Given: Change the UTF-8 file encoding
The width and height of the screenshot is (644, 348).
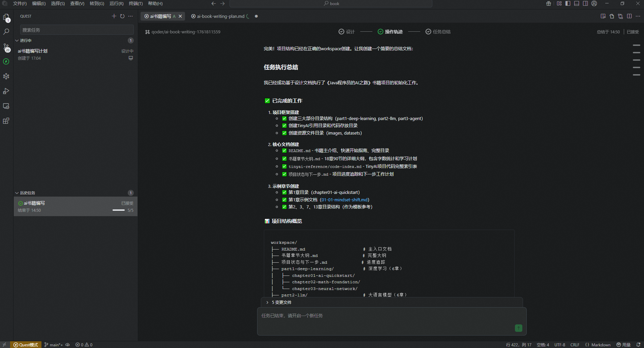Looking at the screenshot, I should [x=560, y=345].
